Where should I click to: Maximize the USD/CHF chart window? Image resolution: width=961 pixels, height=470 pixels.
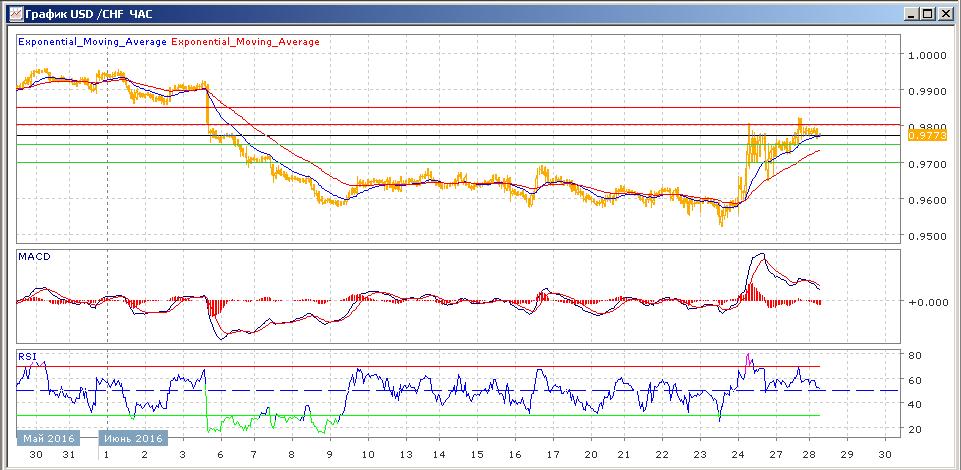tap(928, 14)
